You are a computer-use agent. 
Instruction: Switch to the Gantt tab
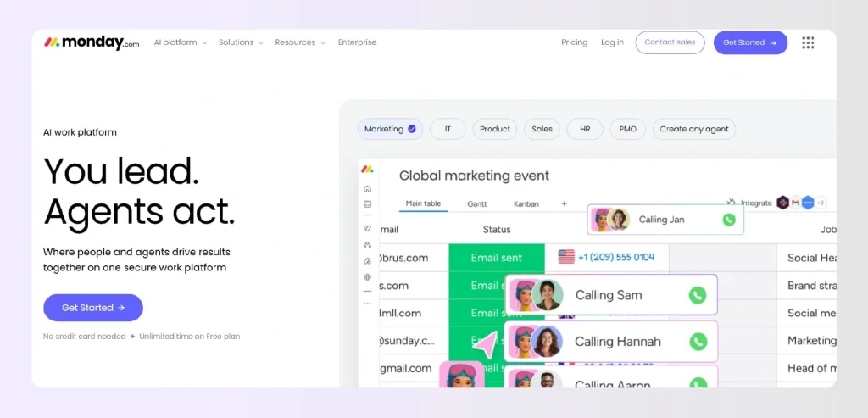(x=477, y=203)
